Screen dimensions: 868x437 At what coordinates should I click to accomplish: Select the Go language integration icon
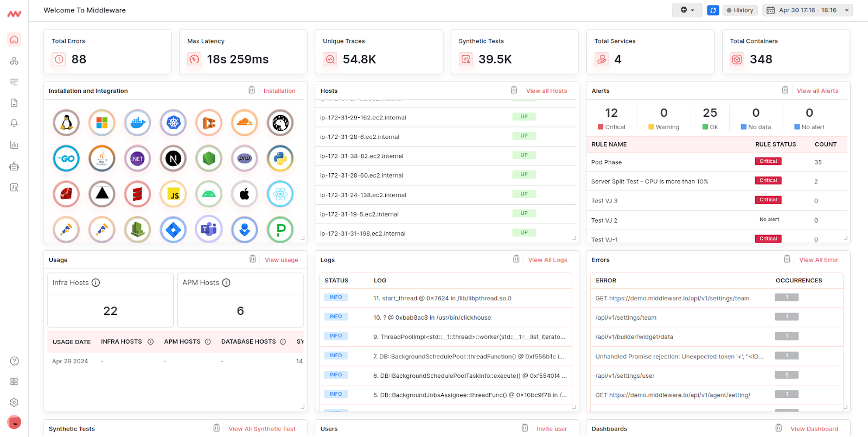click(x=66, y=159)
